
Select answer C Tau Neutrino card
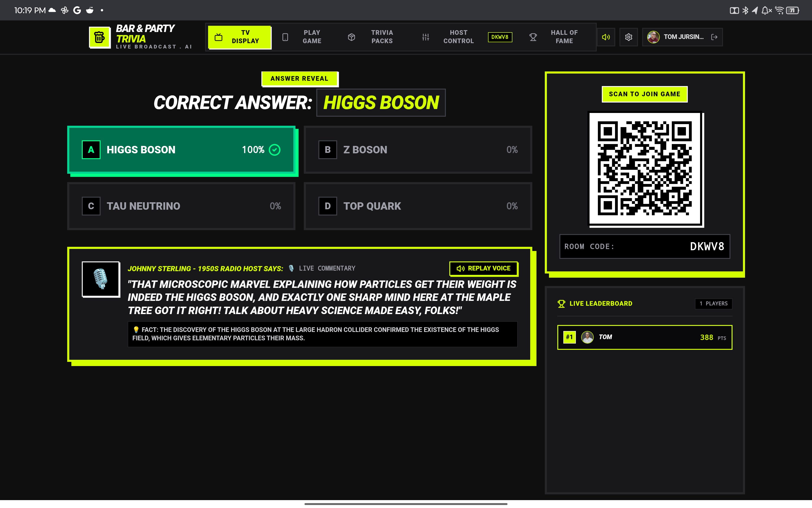[181, 206]
